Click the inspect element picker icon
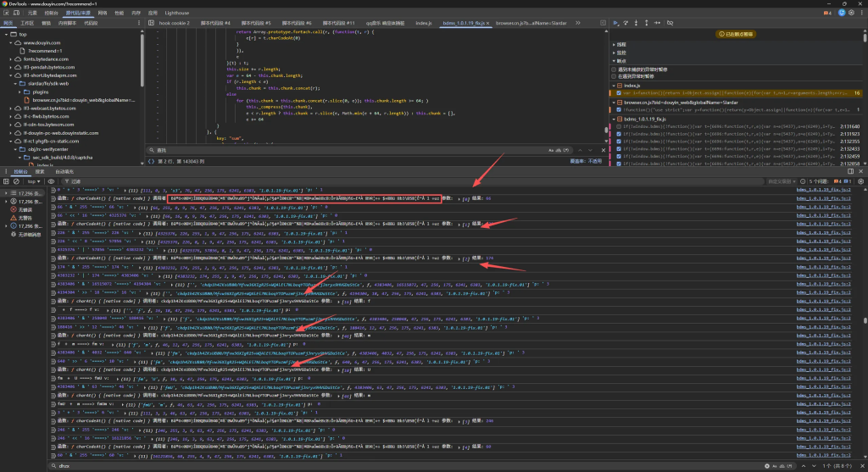 click(6, 14)
